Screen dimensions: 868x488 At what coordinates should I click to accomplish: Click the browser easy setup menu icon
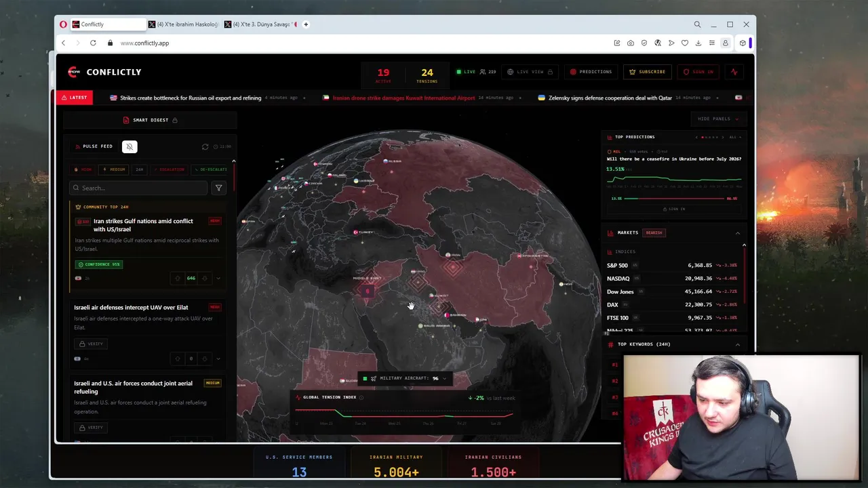pos(712,43)
